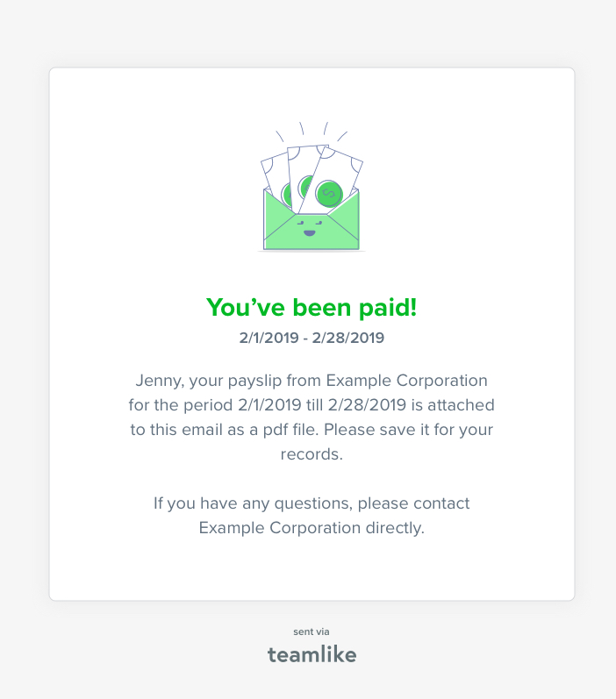
Task: Click the teamlike logo at the bottom
Action: click(x=312, y=654)
